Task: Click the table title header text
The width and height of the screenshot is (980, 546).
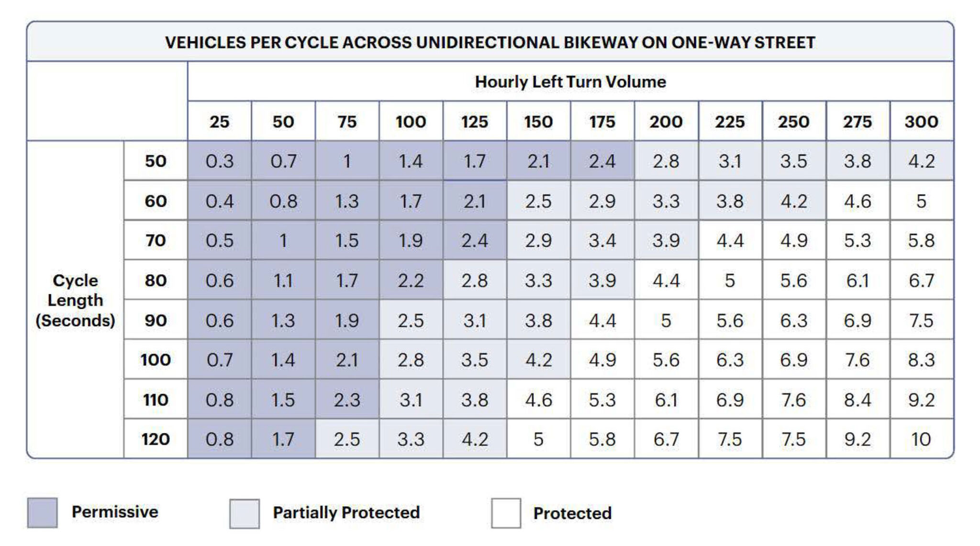Action: click(x=490, y=43)
